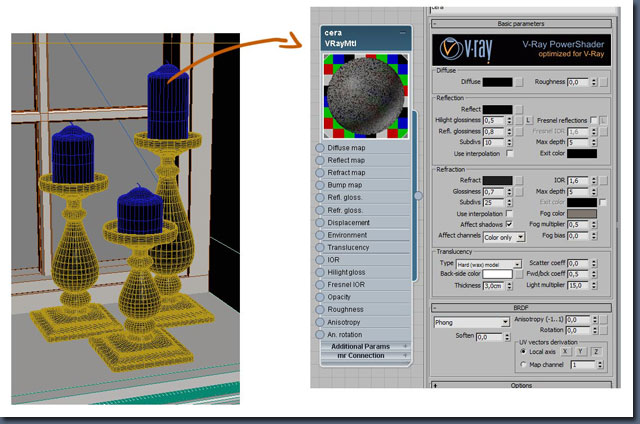Open the Reflect map slot button
Screen dimensions: 640x424
519,109
